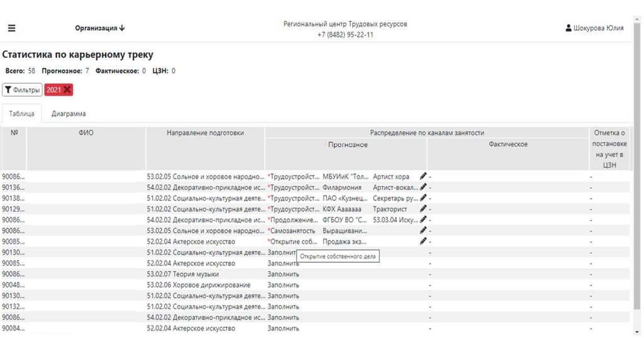This screenshot has width=644, height=361.
Task: Click the Направление подготовки column header
Action: 205,133
